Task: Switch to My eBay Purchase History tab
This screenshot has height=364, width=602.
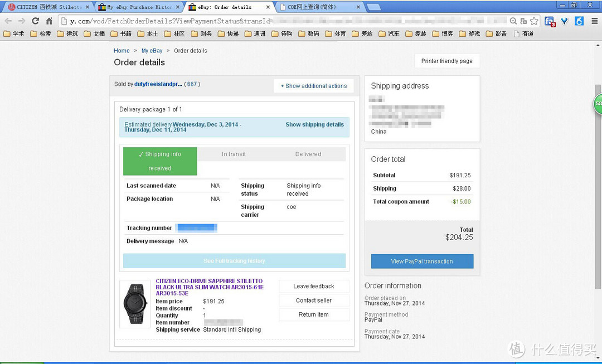Action: point(139,7)
